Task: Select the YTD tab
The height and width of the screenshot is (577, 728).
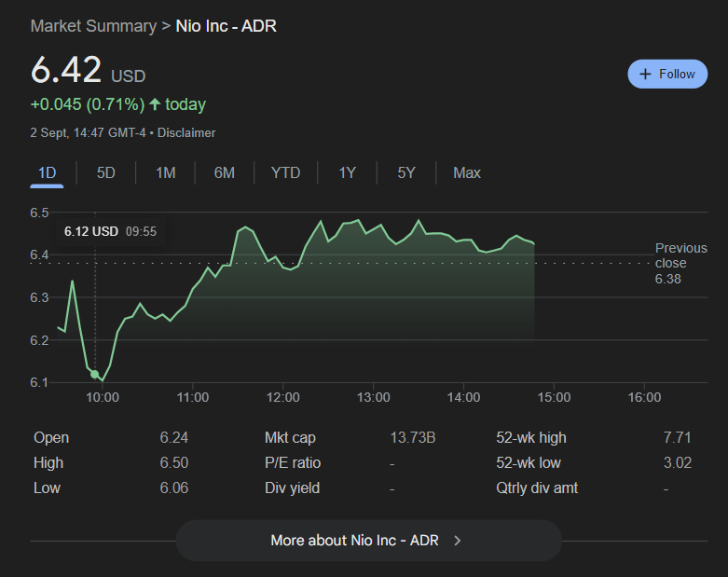Action: click(x=285, y=172)
